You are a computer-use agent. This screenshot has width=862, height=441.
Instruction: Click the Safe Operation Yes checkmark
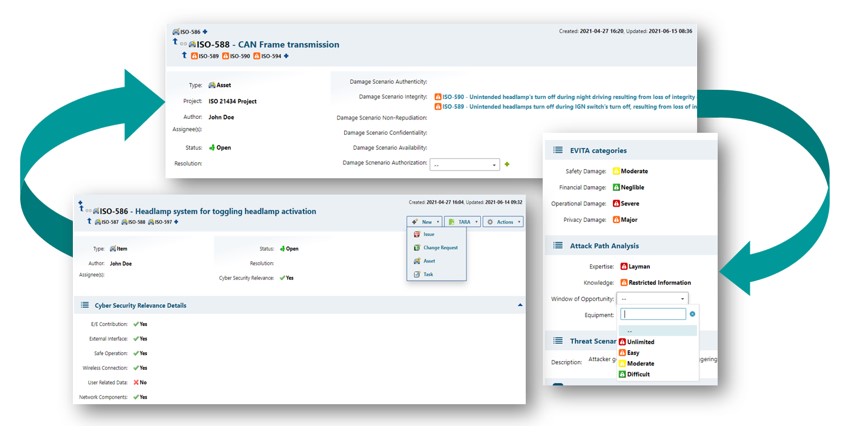point(136,354)
